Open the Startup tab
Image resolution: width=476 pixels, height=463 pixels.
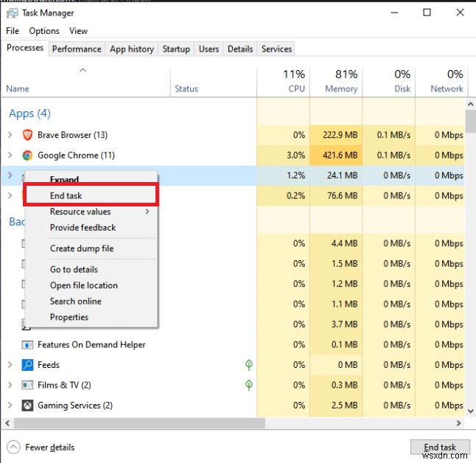click(x=176, y=49)
